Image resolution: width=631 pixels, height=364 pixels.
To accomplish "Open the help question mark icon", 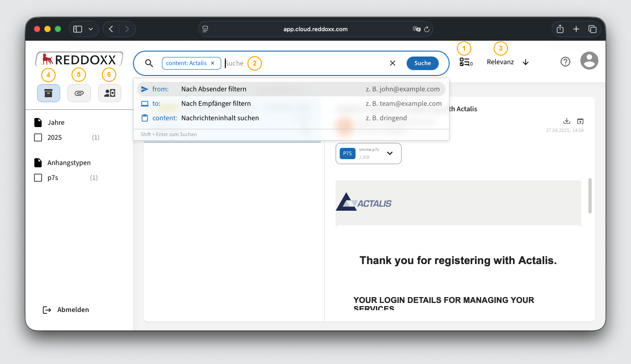I will (565, 62).
